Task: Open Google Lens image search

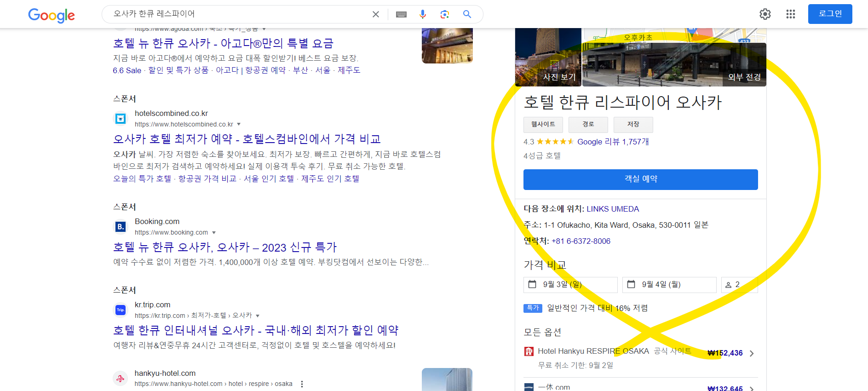Action: (x=444, y=14)
